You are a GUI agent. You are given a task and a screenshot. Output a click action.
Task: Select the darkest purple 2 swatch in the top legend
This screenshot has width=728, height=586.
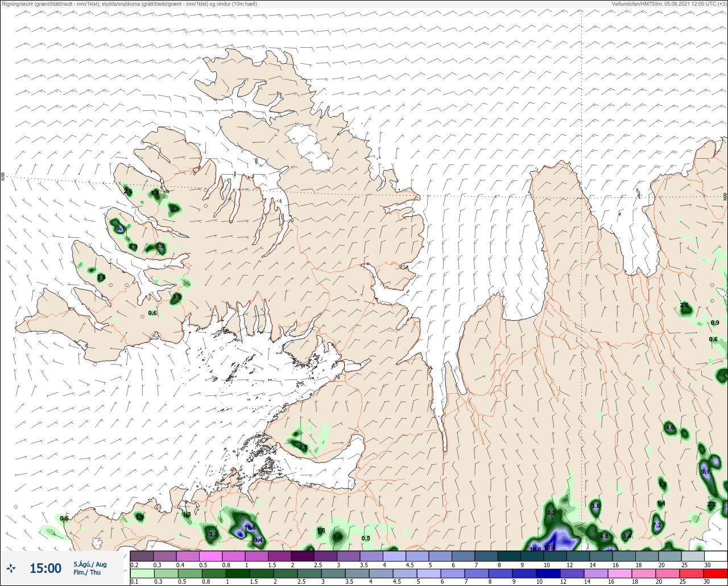click(303, 556)
